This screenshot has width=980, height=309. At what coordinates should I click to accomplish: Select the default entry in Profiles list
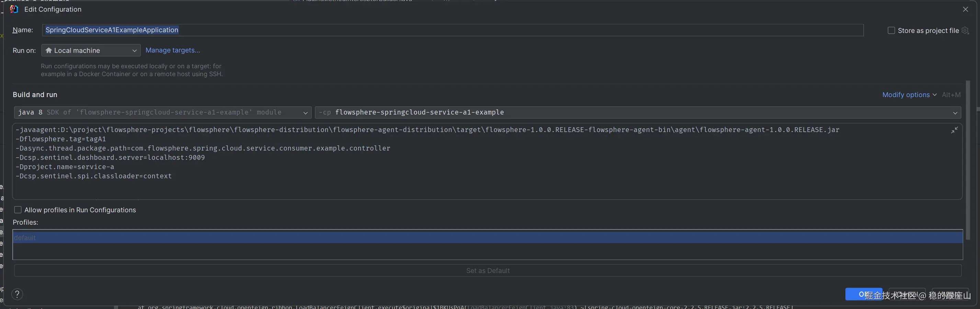coord(25,238)
